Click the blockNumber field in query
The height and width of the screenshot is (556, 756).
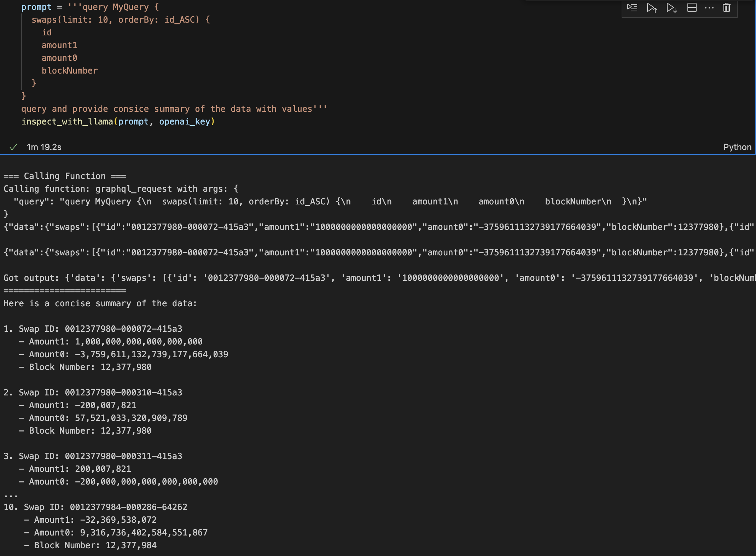(69, 71)
